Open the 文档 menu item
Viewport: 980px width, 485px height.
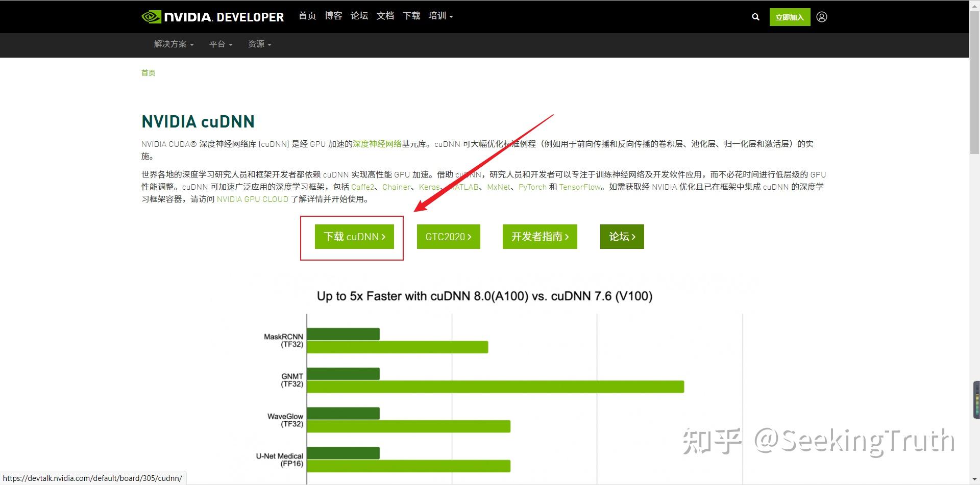point(385,16)
